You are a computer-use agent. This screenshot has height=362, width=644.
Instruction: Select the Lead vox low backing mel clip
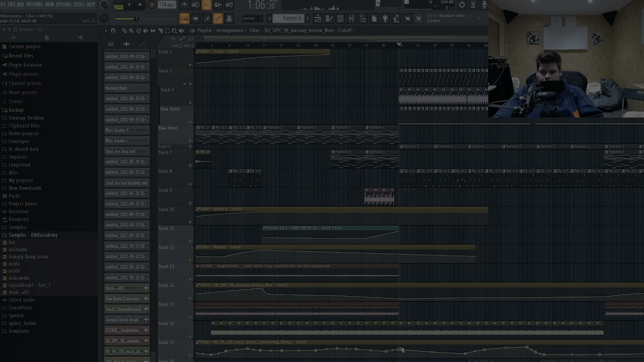click(x=127, y=183)
